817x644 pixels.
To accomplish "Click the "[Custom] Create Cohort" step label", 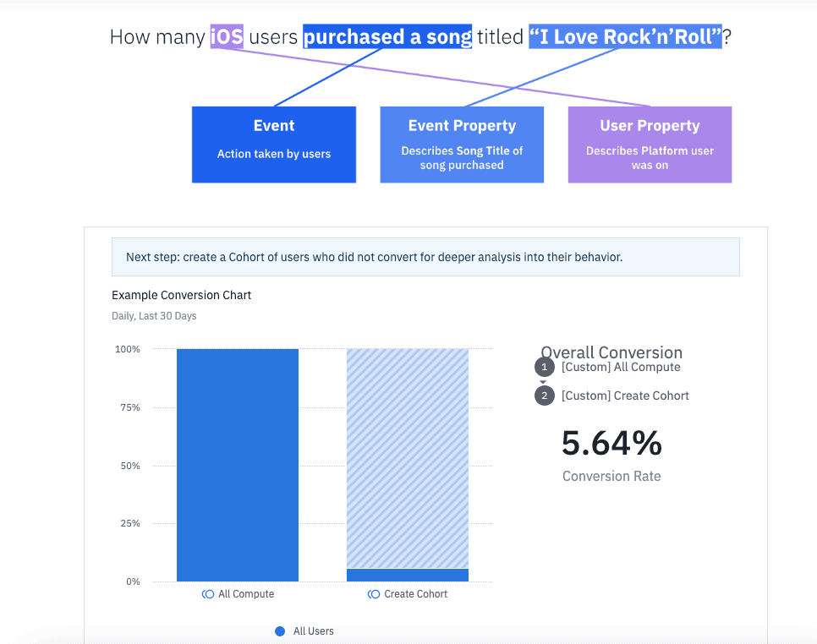I will pos(625,396).
